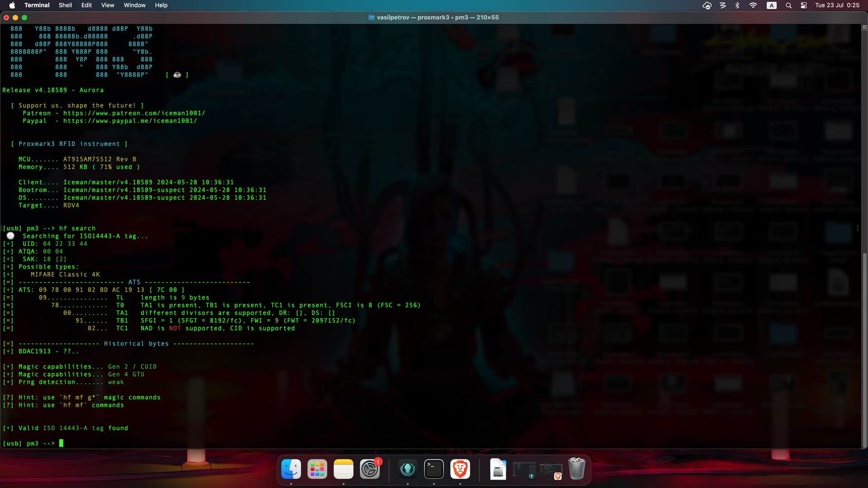Minimize the Terminal window
The width and height of the screenshot is (868, 488).
15,18
